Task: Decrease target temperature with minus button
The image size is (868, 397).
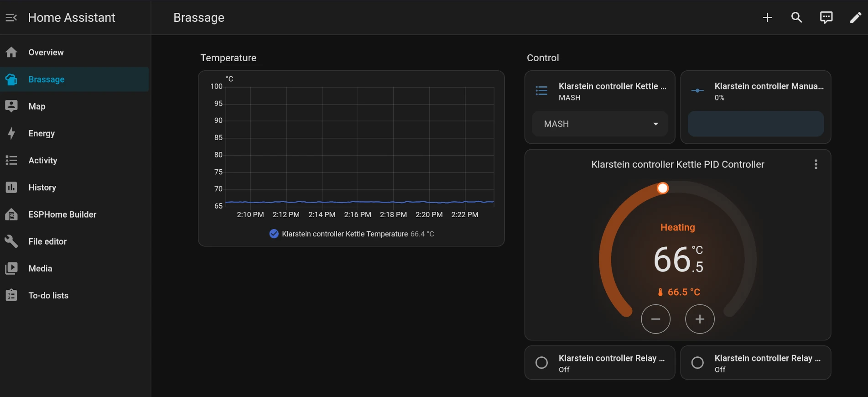Action: (655, 319)
